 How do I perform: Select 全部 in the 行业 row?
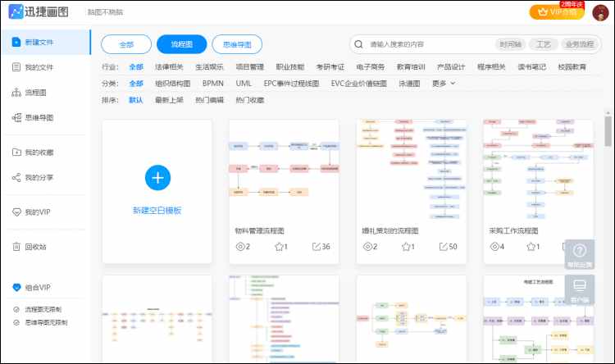136,67
